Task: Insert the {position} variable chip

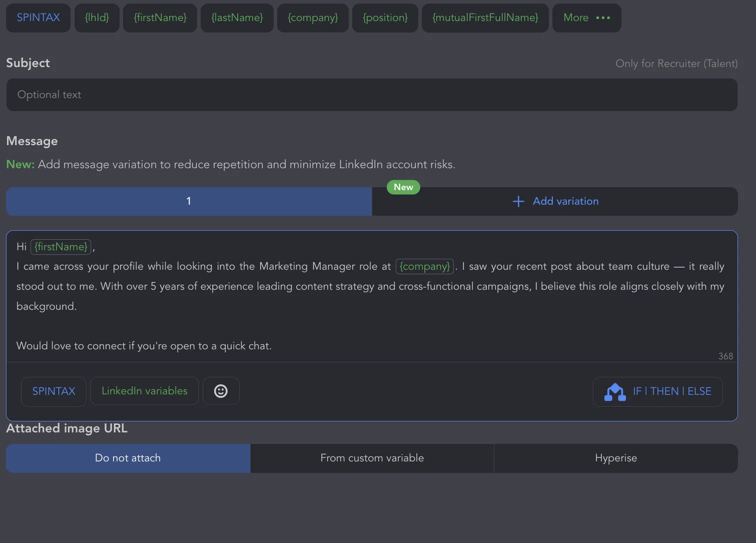Action: tap(385, 18)
